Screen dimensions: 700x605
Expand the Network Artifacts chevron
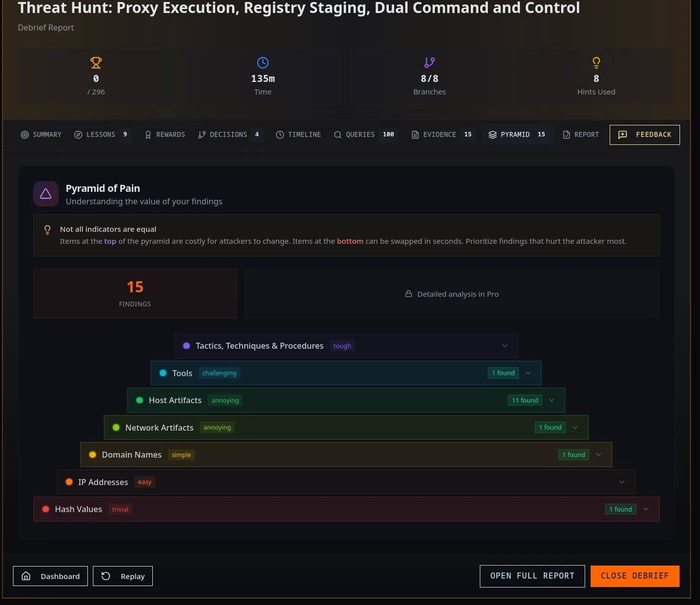(x=575, y=428)
